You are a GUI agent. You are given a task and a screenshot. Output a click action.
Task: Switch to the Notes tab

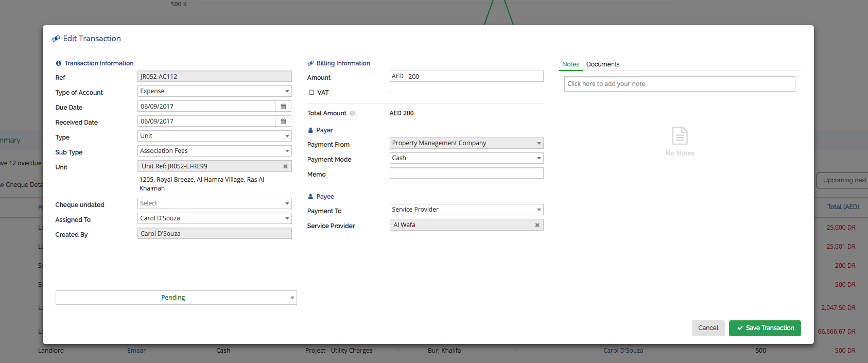pos(570,64)
